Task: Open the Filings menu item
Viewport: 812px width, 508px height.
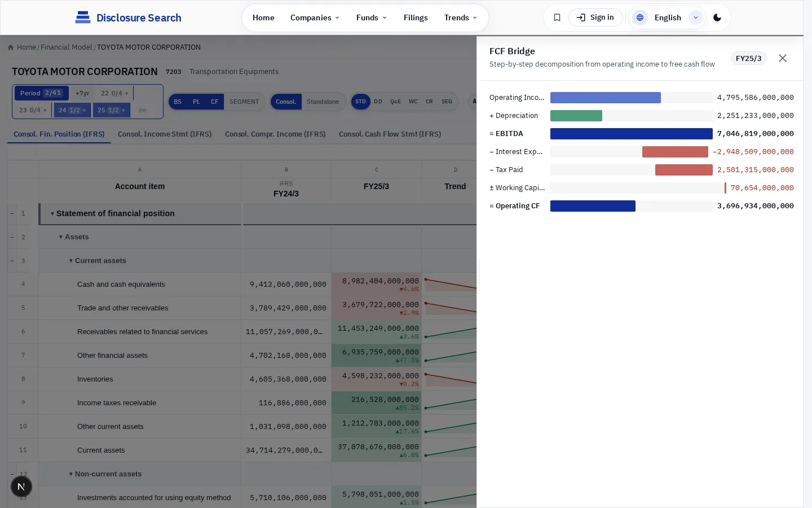Action: point(416,17)
